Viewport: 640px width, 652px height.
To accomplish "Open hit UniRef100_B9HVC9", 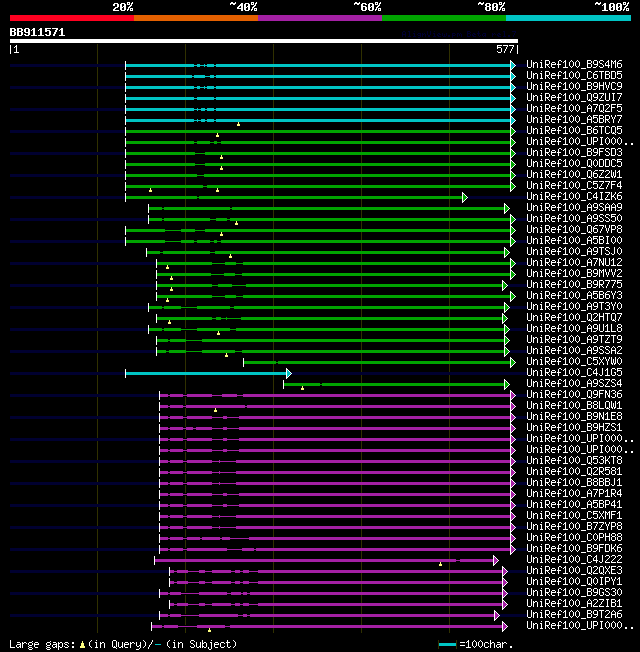I will 574,86.
